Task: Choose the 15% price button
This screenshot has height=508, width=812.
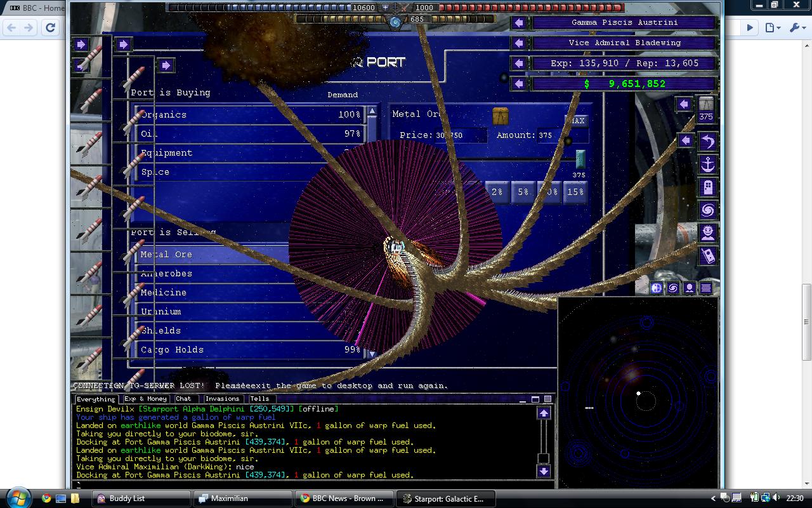Action: (x=575, y=192)
